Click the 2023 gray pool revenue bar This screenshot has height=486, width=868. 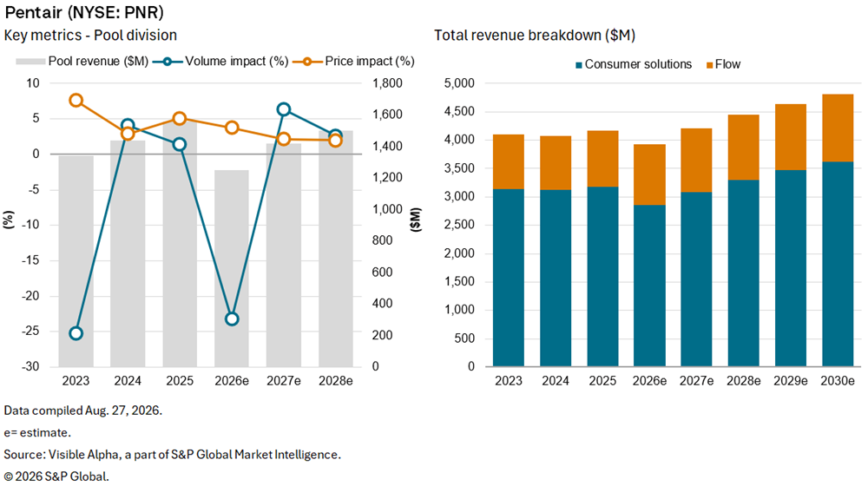76,261
